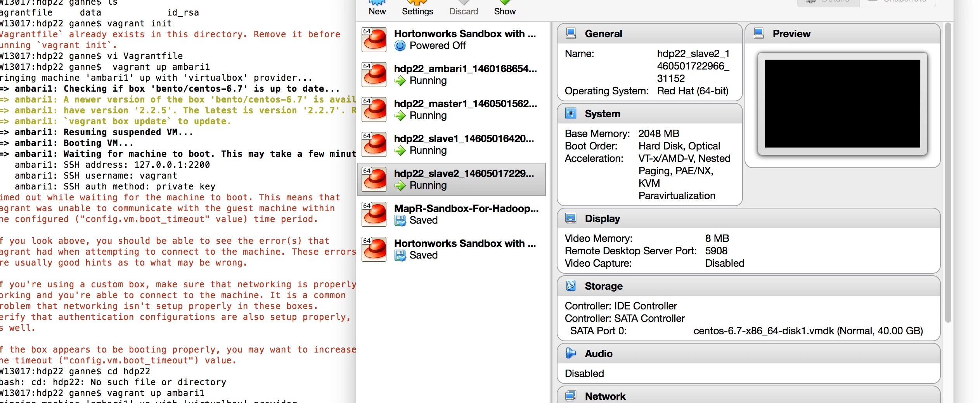Image resolution: width=980 pixels, height=403 pixels.
Task: Click the Preview section icon
Action: tap(758, 33)
